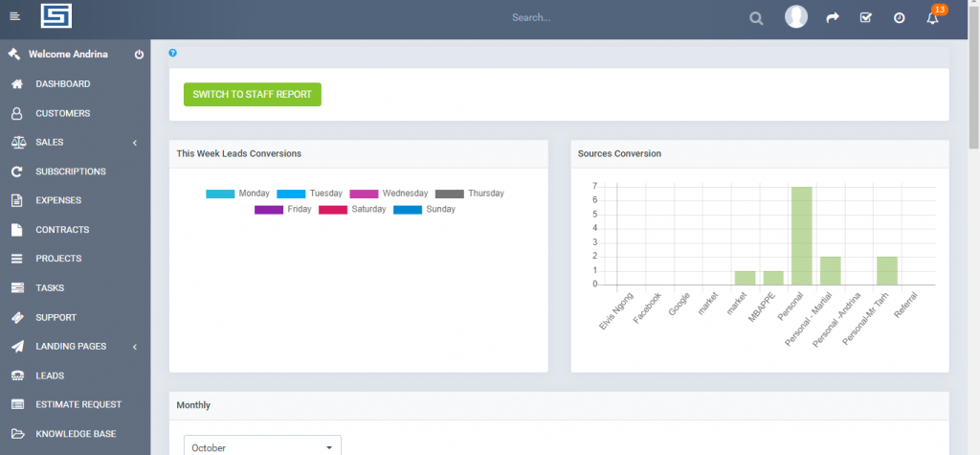980x455 pixels.
Task: Toggle Monday series in leads chart legend
Action: coord(239,193)
